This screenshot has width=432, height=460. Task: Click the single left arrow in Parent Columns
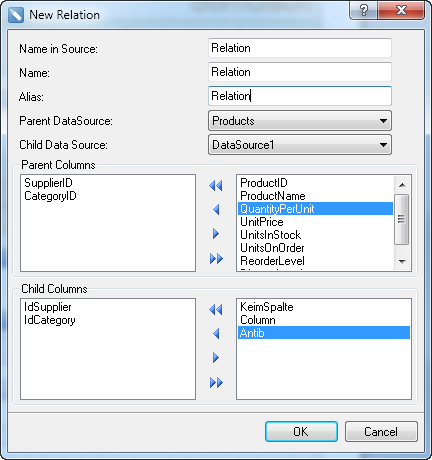[x=216, y=210]
